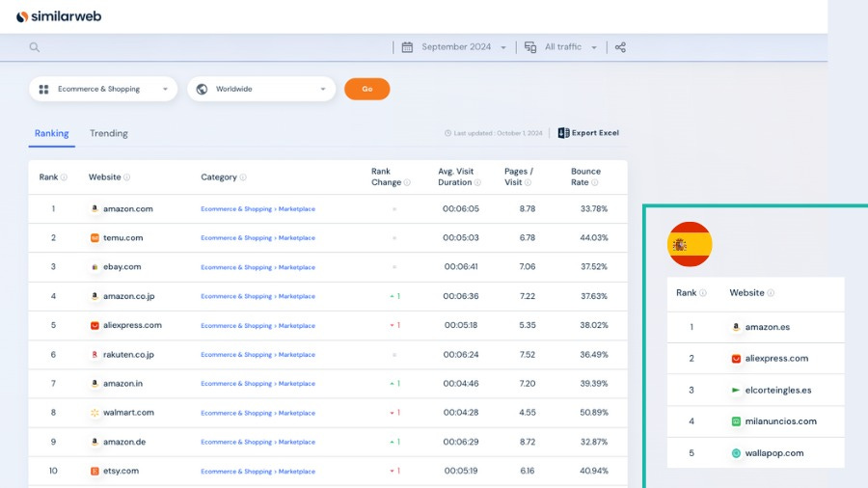Click the pages per visit value 7.52

pyautogui.click(x=527, y=355)
